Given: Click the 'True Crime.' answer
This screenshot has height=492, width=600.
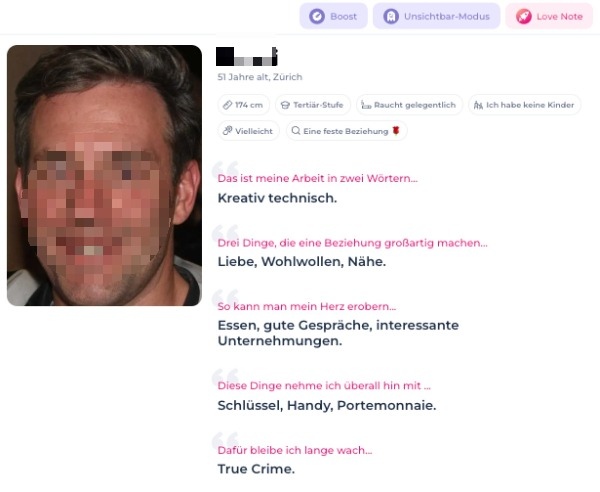Looking at the screenshot, I should click(x=256, y=468).
